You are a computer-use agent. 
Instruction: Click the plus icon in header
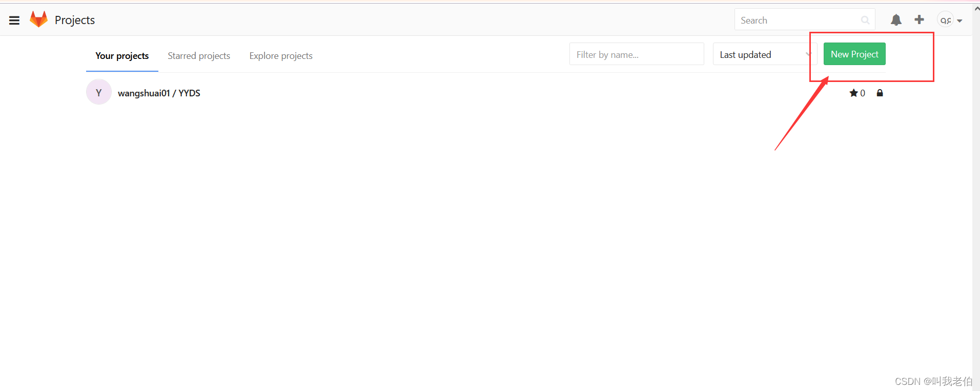[x=920, y=19]
